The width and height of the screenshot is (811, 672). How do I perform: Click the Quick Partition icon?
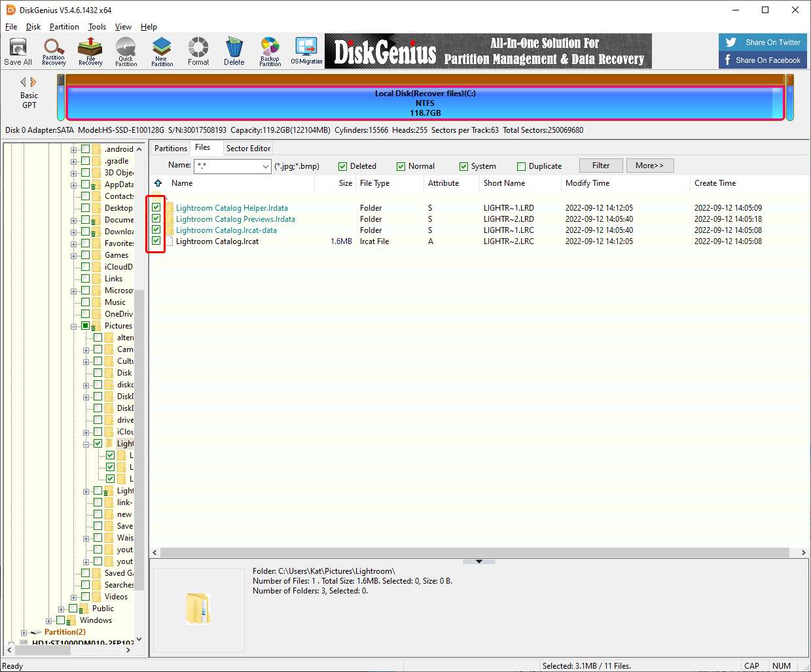pyautogui.click(x=126, y=51)
